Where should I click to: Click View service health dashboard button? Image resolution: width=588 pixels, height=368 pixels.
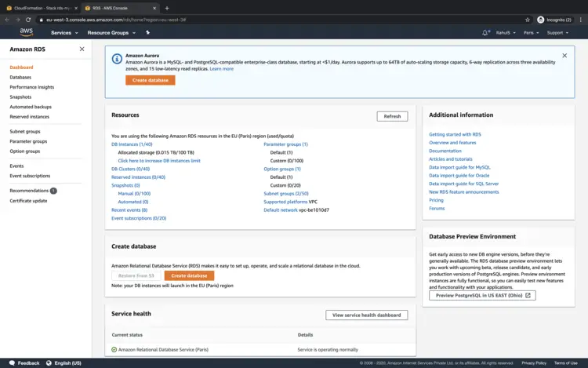tap(366, 315)
